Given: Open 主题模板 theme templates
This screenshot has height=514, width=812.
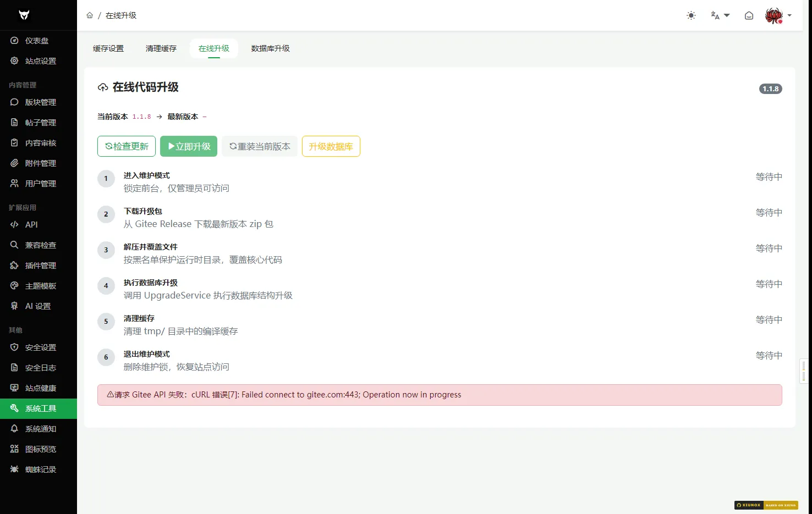Looking at the screenshot, I should (x=39, y=286).
